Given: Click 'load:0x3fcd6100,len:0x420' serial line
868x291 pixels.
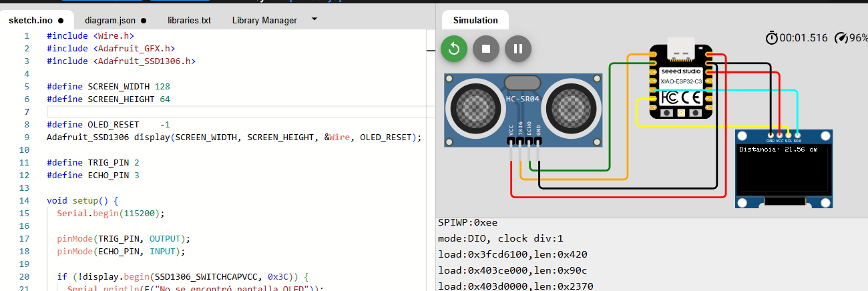Looking at the screenshot, I should 513,254.
